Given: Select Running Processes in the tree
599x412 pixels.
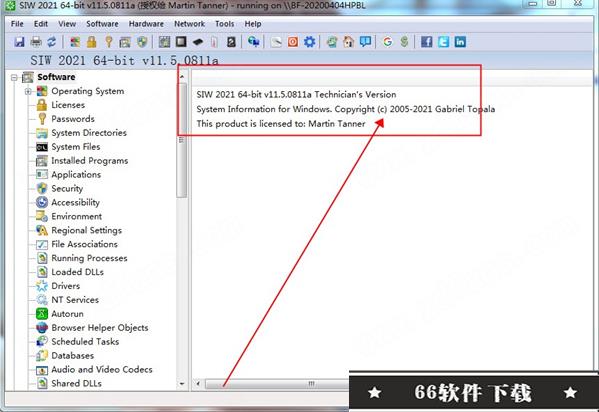Looking at the screenshot, I should [x=89, y=258].
